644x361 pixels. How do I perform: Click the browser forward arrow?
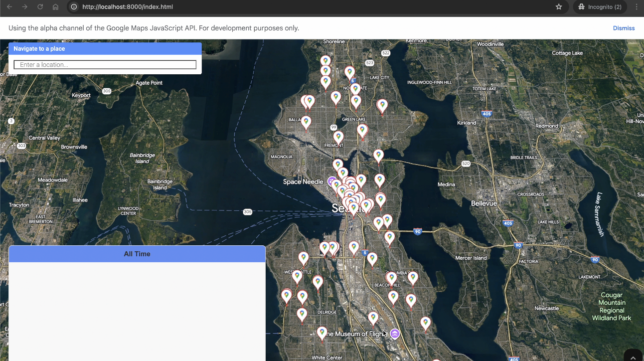pos(24,7)
